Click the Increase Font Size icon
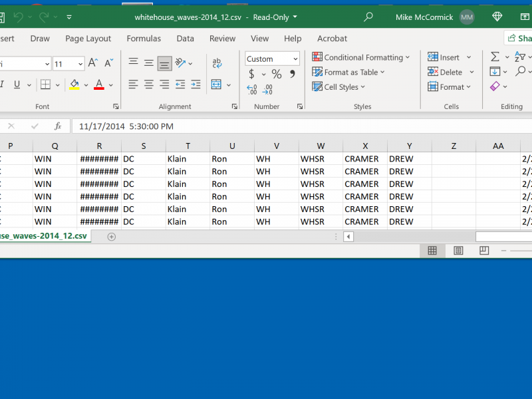This screenshot has width=532, height=399. click(93, 64)
